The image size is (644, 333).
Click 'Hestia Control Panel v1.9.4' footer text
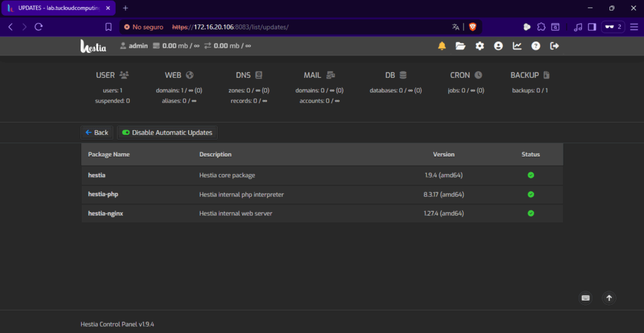118,324
